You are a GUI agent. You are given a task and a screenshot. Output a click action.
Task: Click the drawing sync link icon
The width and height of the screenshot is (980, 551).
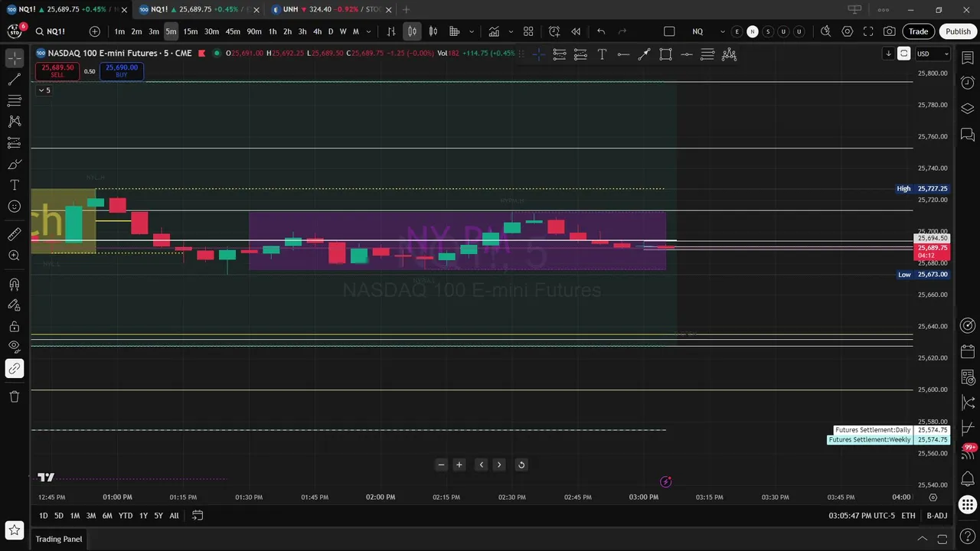14,368
